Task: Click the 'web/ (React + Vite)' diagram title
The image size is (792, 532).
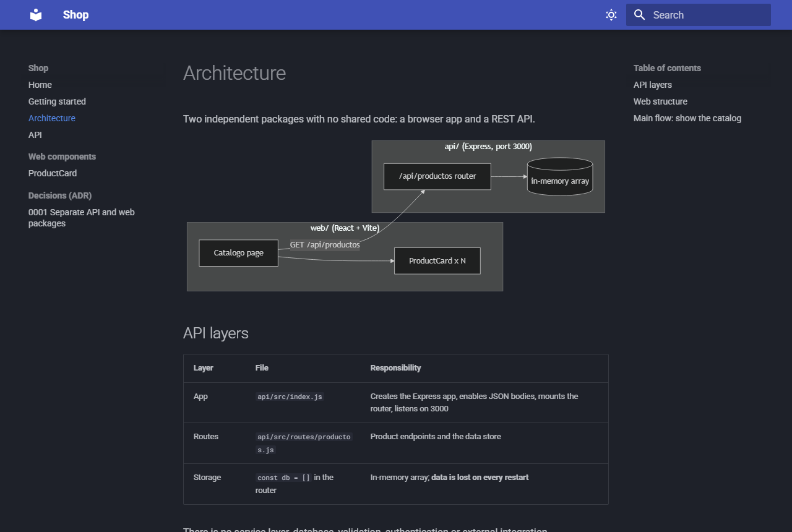Action: click(345, 228)
